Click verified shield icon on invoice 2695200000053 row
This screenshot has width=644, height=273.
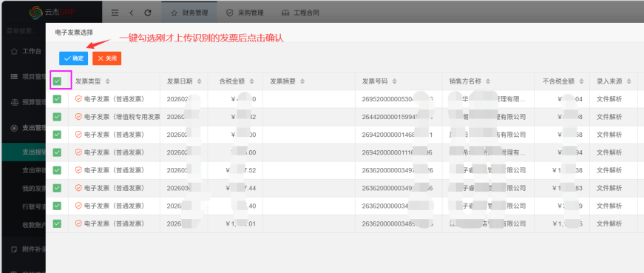[x=78, y=99]
